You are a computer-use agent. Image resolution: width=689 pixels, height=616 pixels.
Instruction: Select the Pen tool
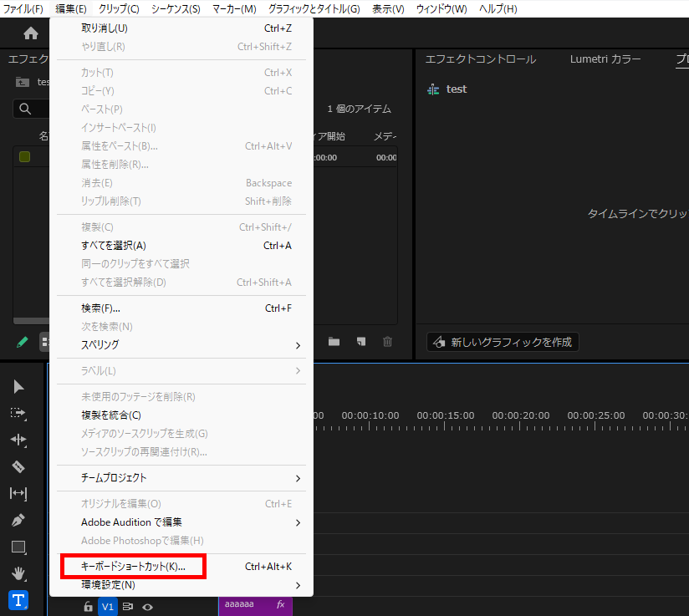(x=18, y=520)
